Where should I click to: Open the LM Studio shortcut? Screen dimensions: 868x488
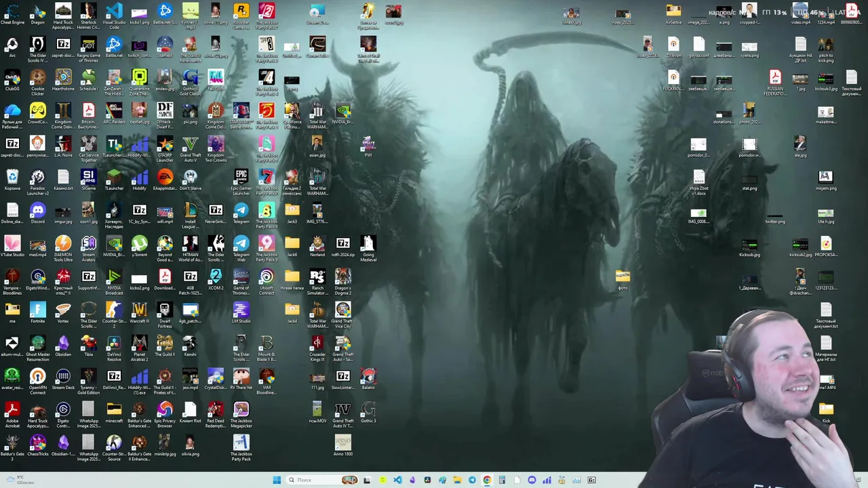pos(241,313)
